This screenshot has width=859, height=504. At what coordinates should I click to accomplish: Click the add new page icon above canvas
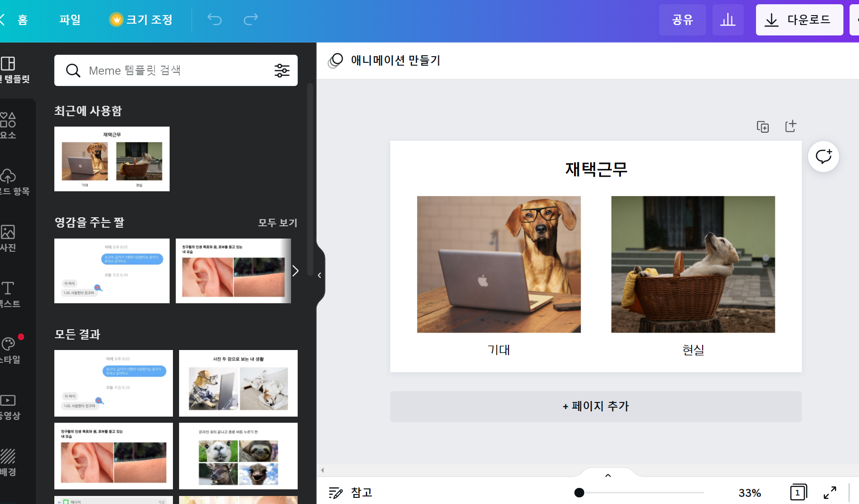click(790, 126)
